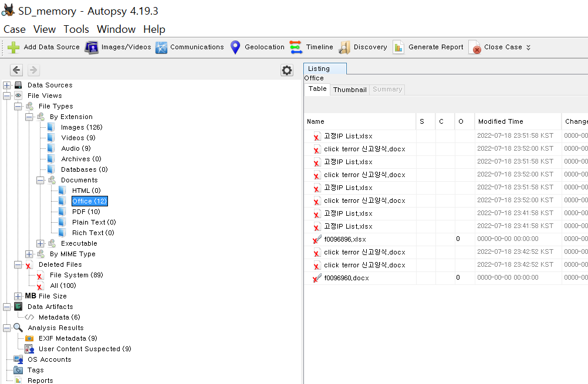Viewport: 588px width, 384px height.
Task: Click the Close Case icon
Action: coord(475,47)
